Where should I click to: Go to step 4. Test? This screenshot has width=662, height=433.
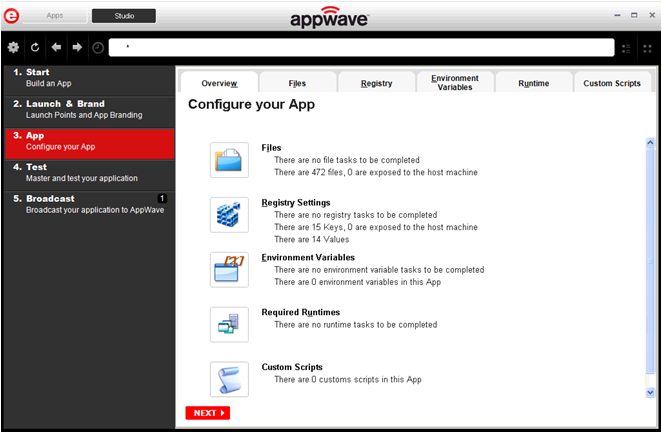point(90,175)
